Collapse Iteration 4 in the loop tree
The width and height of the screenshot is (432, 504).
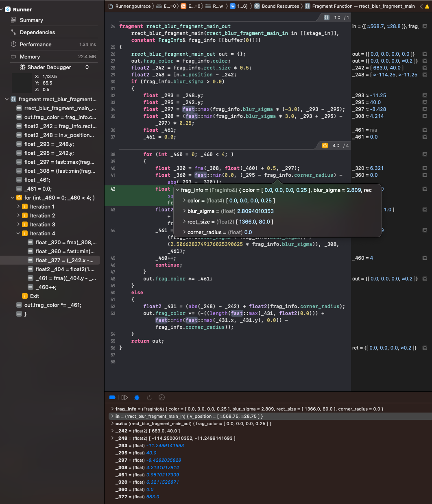(18, 233)
